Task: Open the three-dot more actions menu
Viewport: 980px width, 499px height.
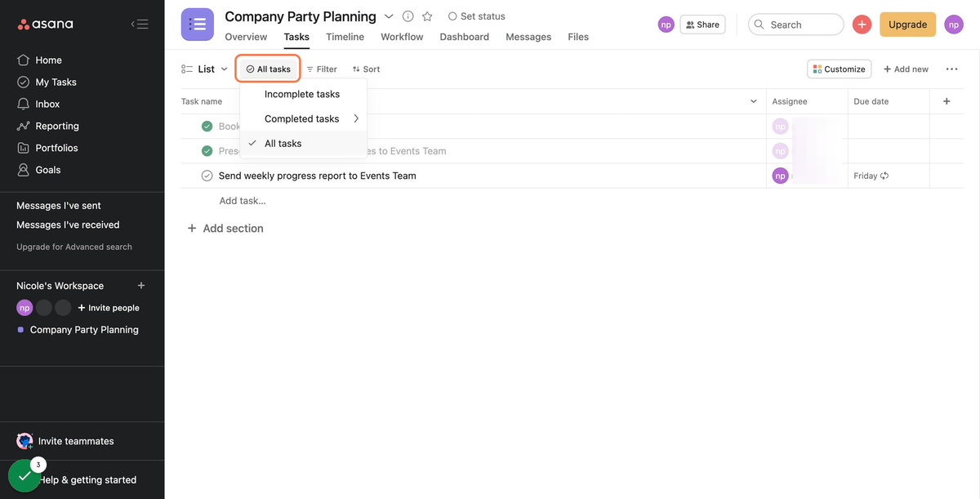Action: [951, 69]
